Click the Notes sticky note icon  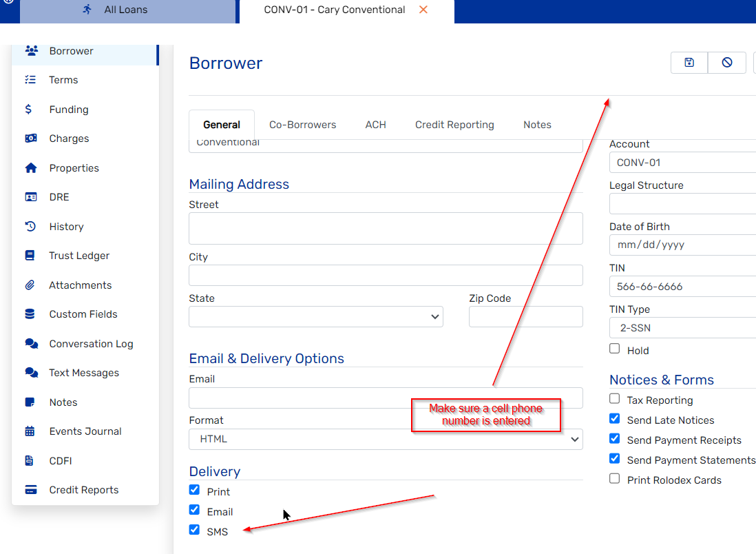[x=30, y=402]
